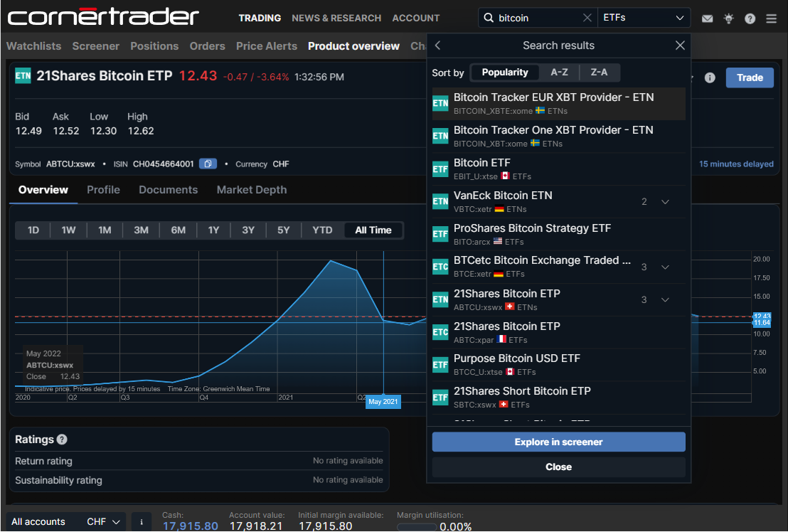Open the messages envelope icon

[x=707, y=18]
